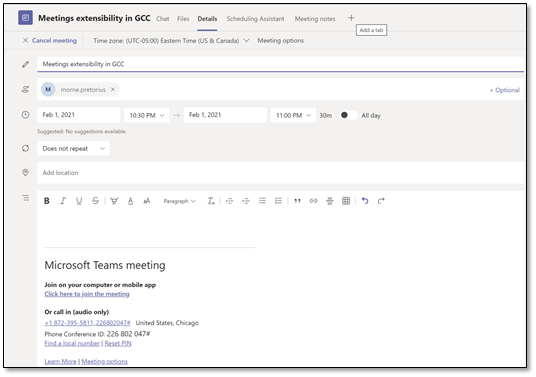
Task: Dial the +1 872-395-5811 call-in link
Action: 88,323
